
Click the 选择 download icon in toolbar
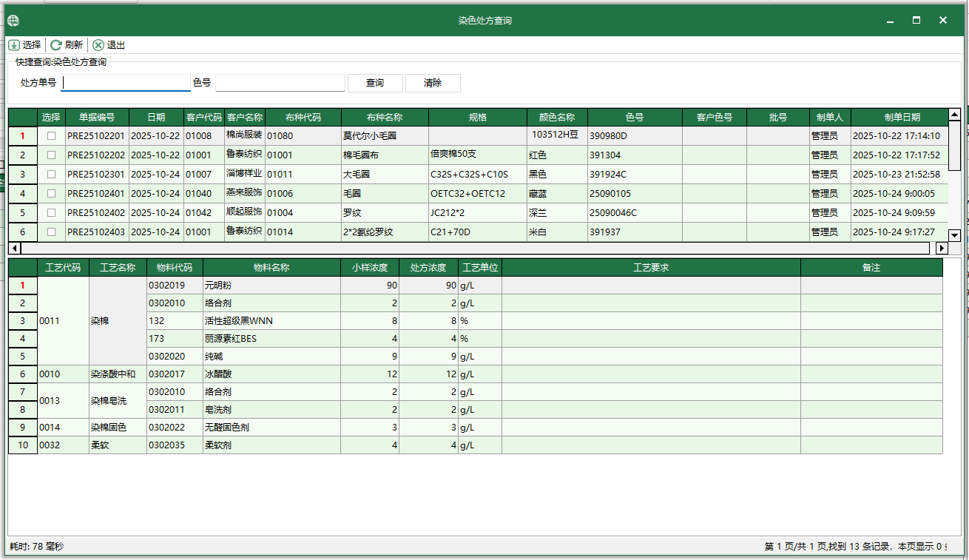tap(14, 45)
